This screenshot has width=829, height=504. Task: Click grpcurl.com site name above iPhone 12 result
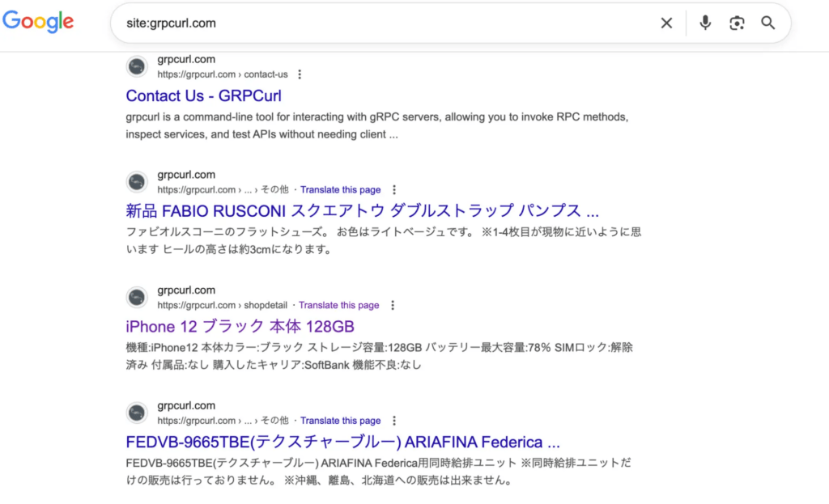[186, 290]
